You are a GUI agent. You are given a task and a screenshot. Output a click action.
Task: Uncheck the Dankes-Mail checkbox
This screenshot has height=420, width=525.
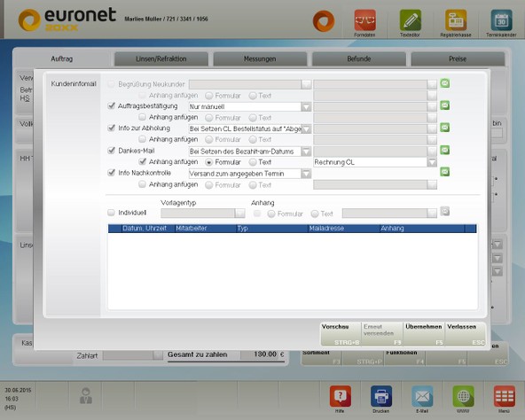tap(112, 151)
